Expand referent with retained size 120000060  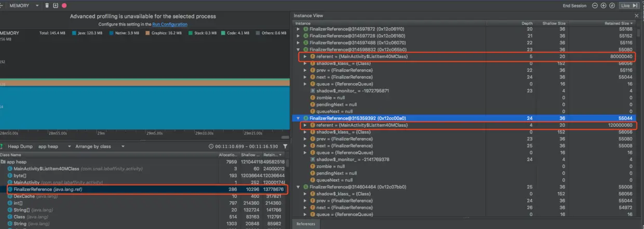(305, 125)
